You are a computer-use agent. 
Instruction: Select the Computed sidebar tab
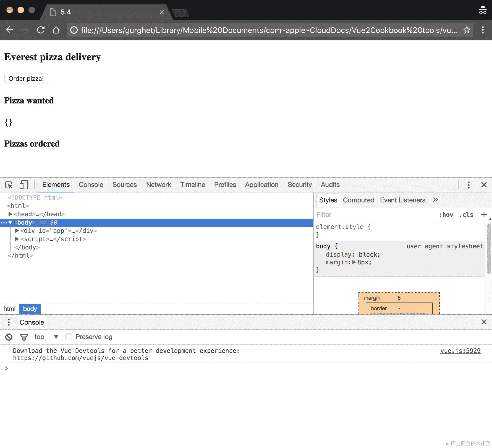pos(358,200)
